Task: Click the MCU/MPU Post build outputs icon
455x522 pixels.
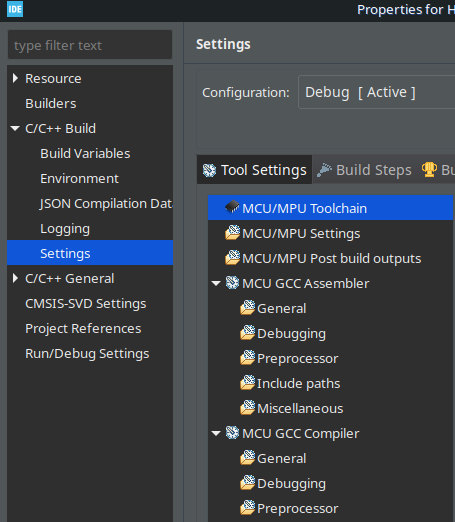Action: tap(232, 258)
